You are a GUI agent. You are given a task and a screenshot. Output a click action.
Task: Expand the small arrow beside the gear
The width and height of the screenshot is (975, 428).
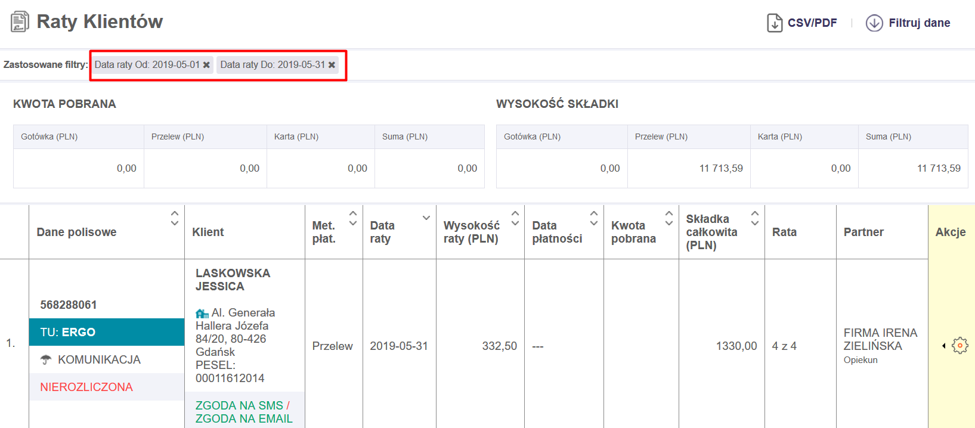[x=945, y=346]
